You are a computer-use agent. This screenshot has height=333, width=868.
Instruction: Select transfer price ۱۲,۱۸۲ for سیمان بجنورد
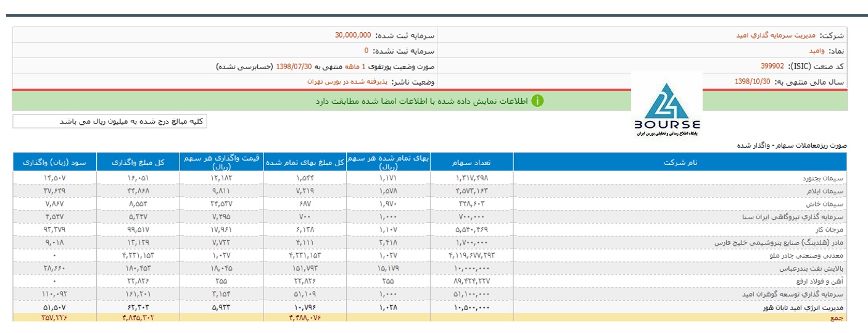(x=221, y=178)
